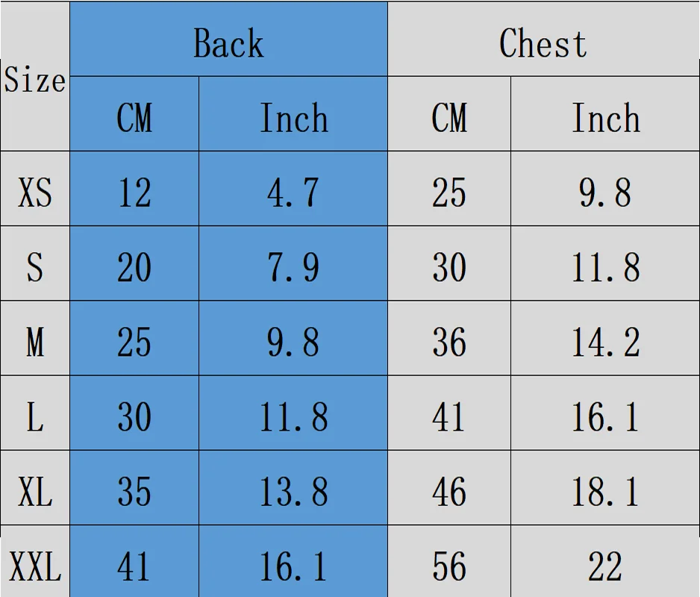The height and width of the screenshot is (597, 700).
Task: Click the 12 cm back value
Action: (x=134, y=193)
